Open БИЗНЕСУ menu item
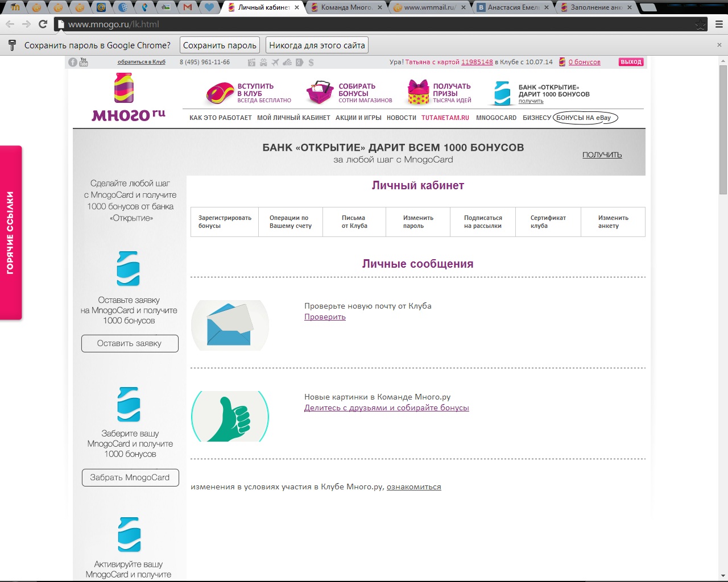Image resolution: width=728 pixels, height=582 pixels. pyautogui.click(x=537, y=118)
